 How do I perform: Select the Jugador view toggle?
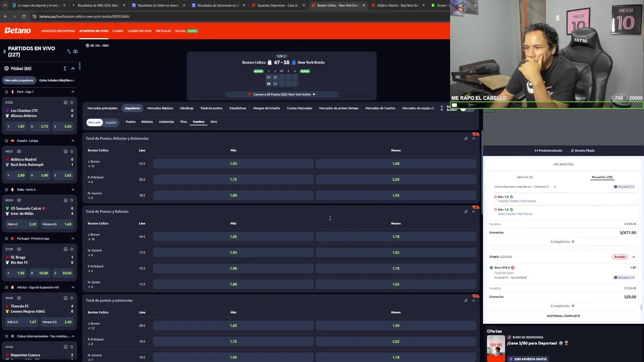[111, 122]
